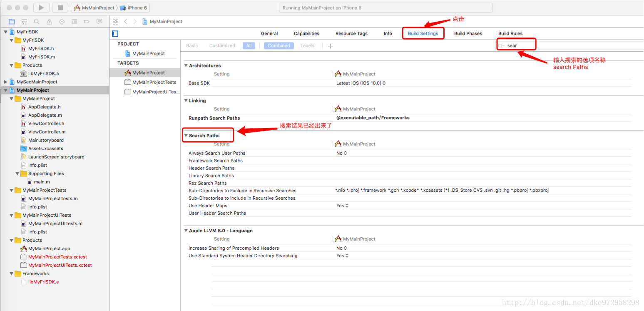The width and height of the screenshot is (644, 311).
Task: Click the Library Search Paths setting row
Action: click(410, 176)
